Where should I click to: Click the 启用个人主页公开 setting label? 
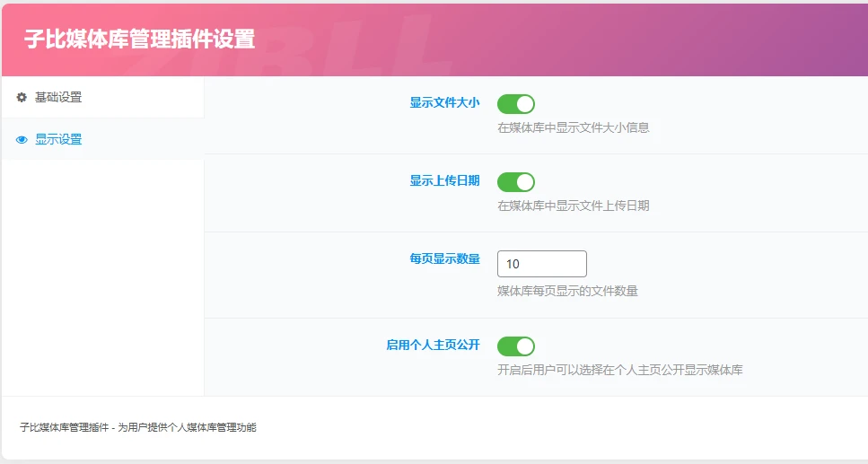pos(433,345)
